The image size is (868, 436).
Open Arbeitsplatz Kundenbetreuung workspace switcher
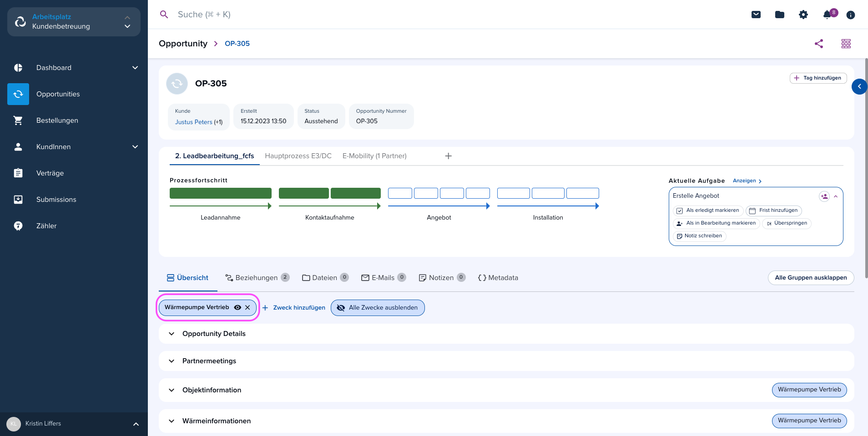click(x=74, y=22)
